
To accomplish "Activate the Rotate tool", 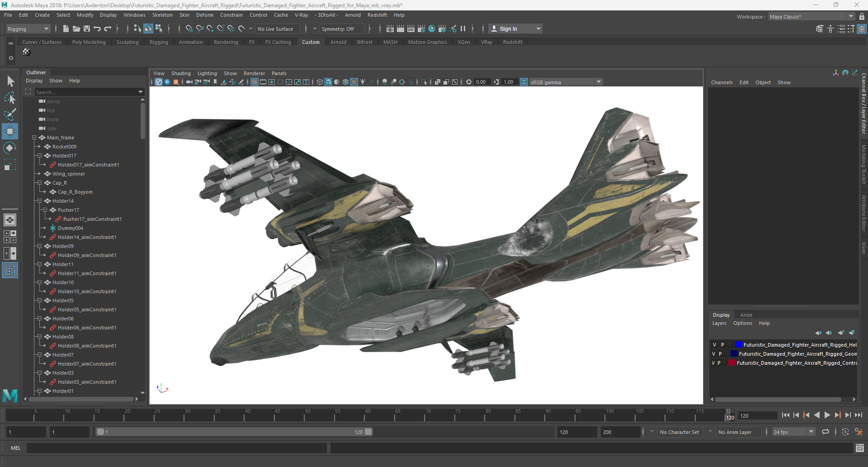I will (x=10, y=148).
